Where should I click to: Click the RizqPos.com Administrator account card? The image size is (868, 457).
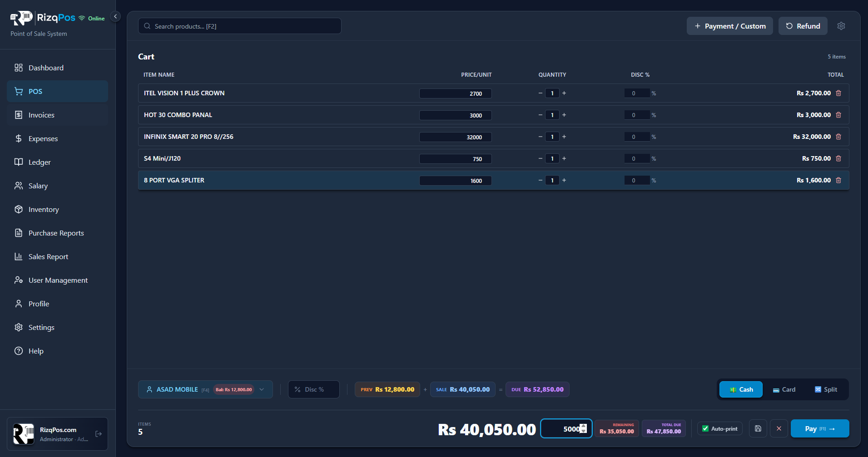point(57,434)
